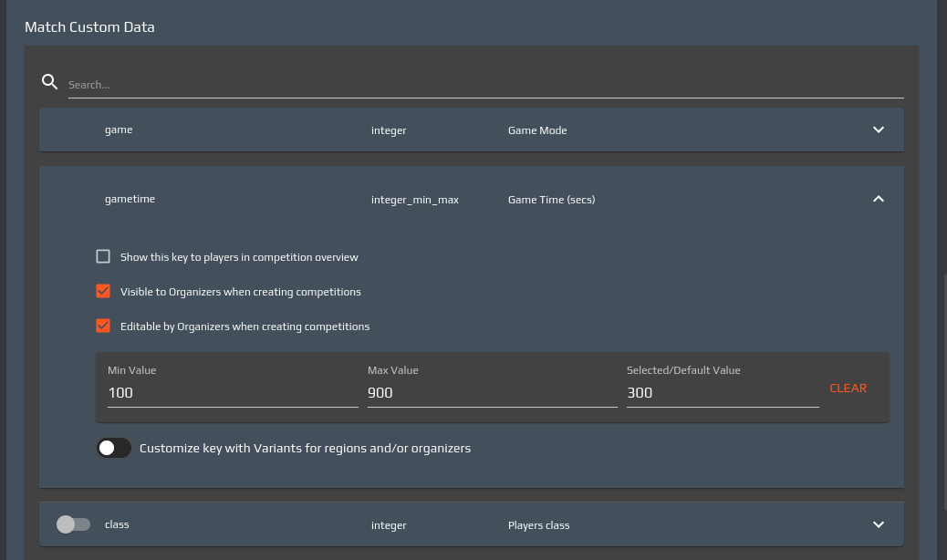Select the class key name
The image size is (947, 560).
(117, 525)
